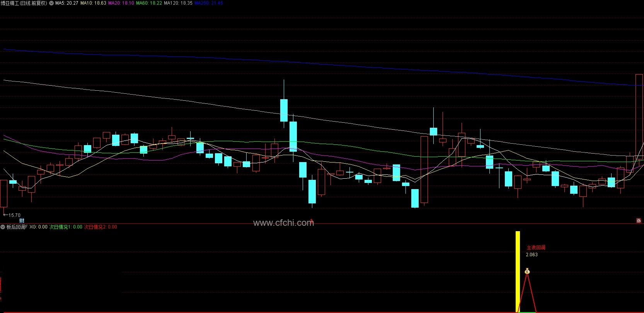The width and height of the screenshot is (644, 313).
Task: Click the 涨 marker icon at chart right edge
Action: click(639, 220)
